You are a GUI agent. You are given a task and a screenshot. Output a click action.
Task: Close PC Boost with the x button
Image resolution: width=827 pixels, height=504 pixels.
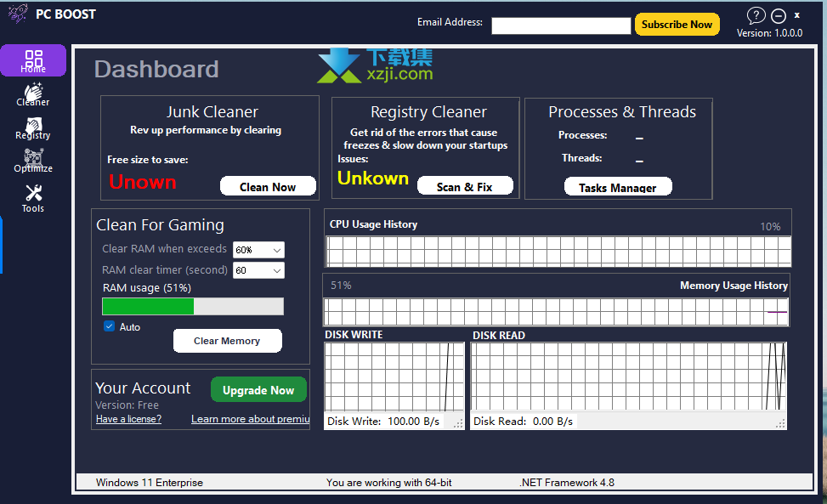(x=797, y=15)
